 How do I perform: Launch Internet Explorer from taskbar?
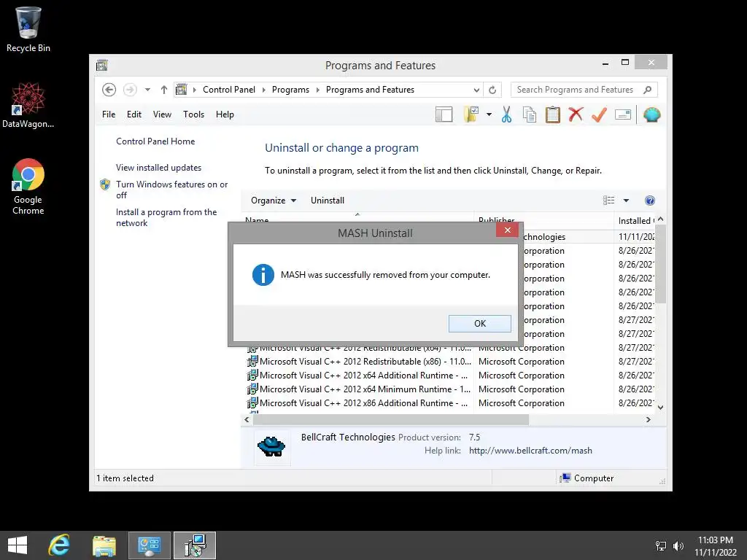pos(59,545)
